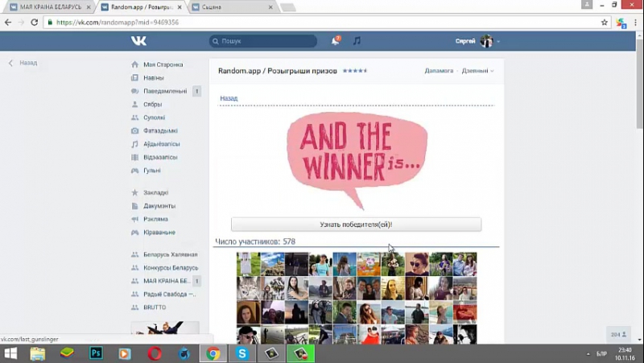Image resolution: width=644 pixels, height=363 pixels.
Task: Click the VK logo in header
Action: click(x=138, y=41)
